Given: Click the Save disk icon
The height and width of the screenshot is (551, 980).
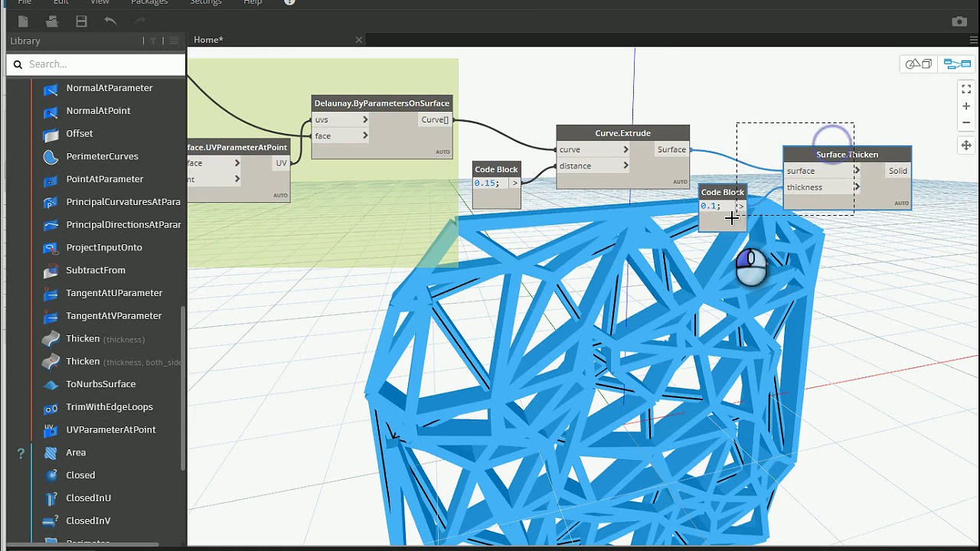Looking at the screenshot, I should pos(81,21).
